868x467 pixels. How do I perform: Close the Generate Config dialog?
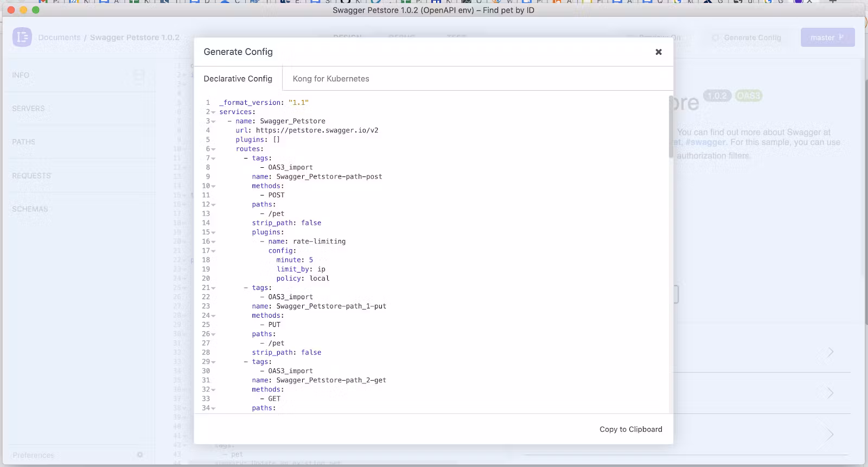coord(658,52)
